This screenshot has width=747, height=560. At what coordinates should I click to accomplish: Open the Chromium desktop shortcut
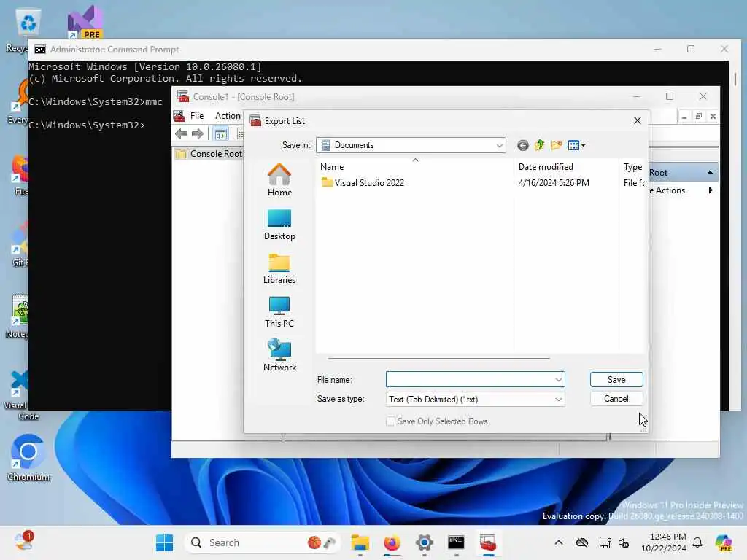[28, 458]
